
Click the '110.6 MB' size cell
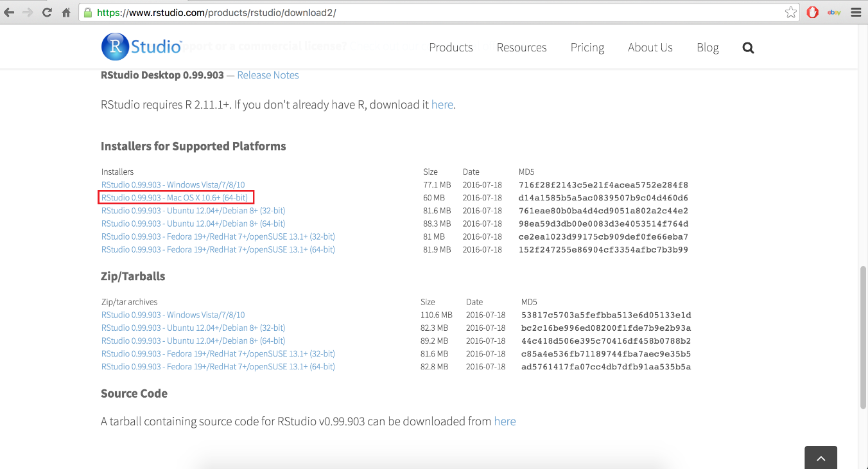click(437, 315)
